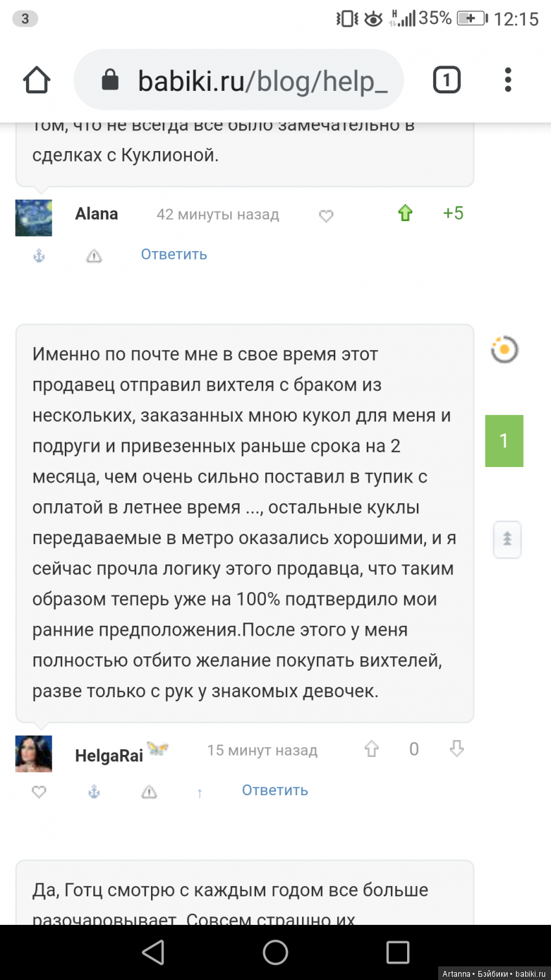Open the browser tab switcher
The height and width of the screenshot is (980, 551).
[446, 80]
